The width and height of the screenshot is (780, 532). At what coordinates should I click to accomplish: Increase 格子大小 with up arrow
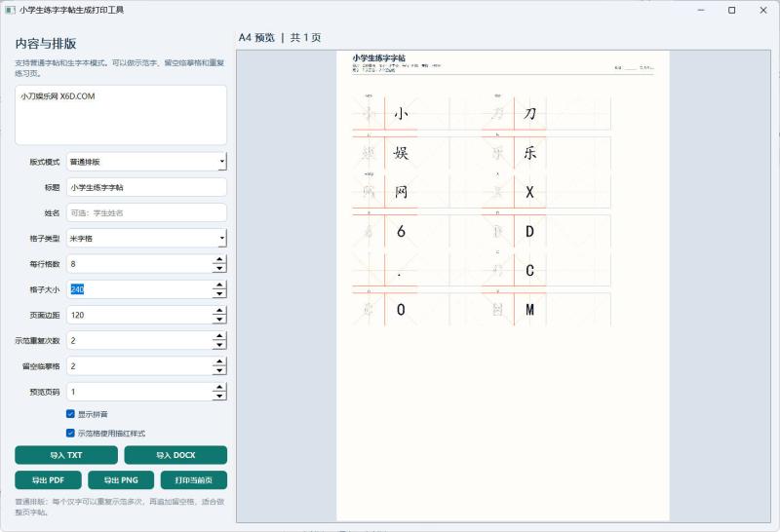pyautogui.click(x=218, y=285)
